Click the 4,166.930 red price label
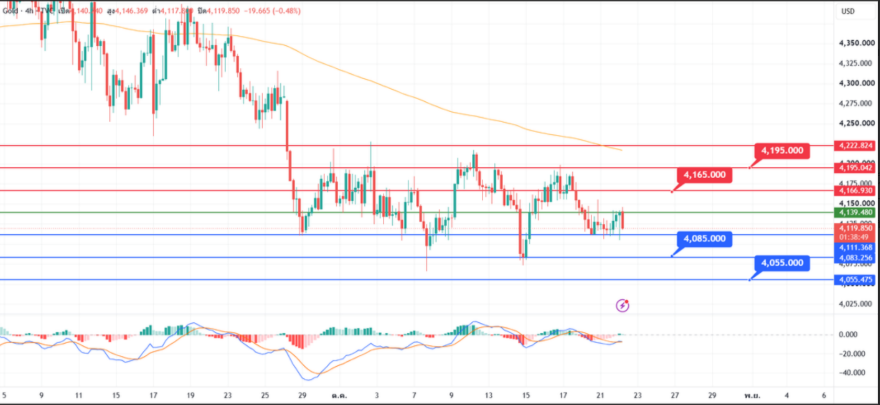880x405 pixels. tap(854, 191)
